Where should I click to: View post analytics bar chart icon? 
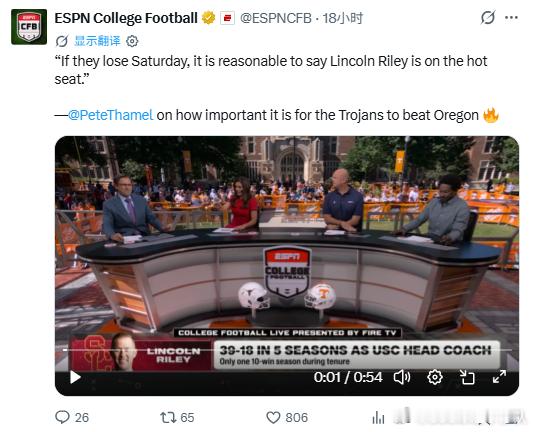pyautogui.click(x=378, y=418)
